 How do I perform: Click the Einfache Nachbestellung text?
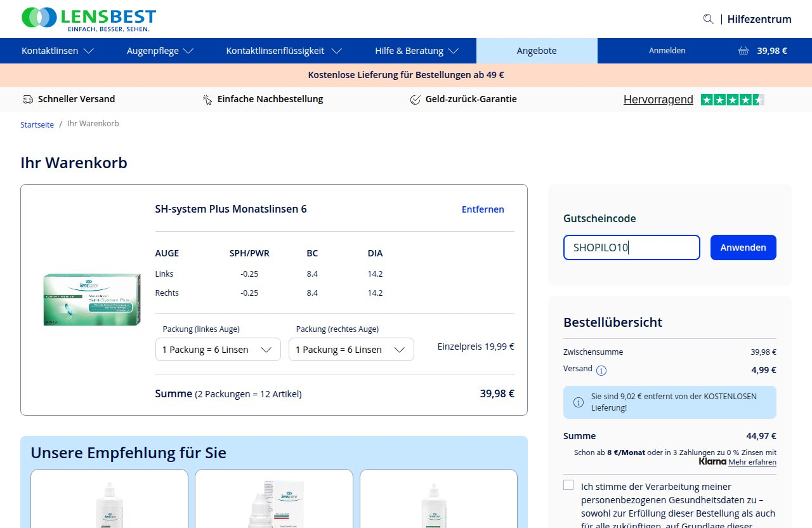(270, 99)
